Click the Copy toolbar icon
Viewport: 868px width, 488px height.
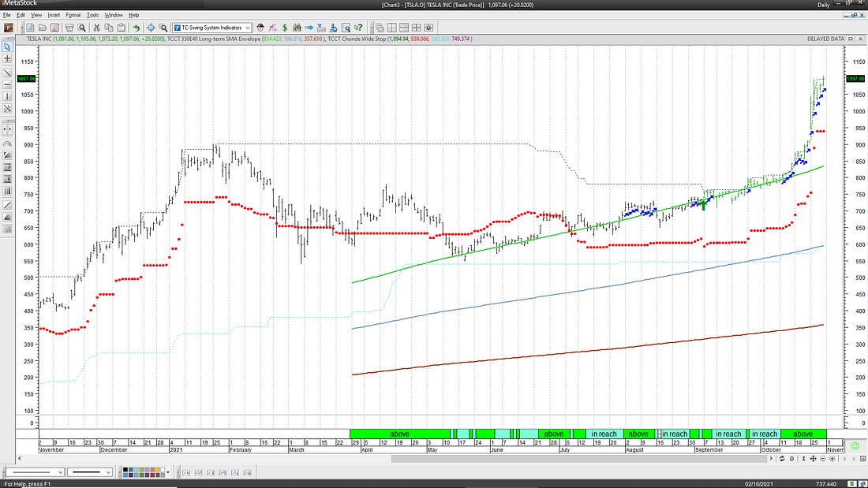109,28
